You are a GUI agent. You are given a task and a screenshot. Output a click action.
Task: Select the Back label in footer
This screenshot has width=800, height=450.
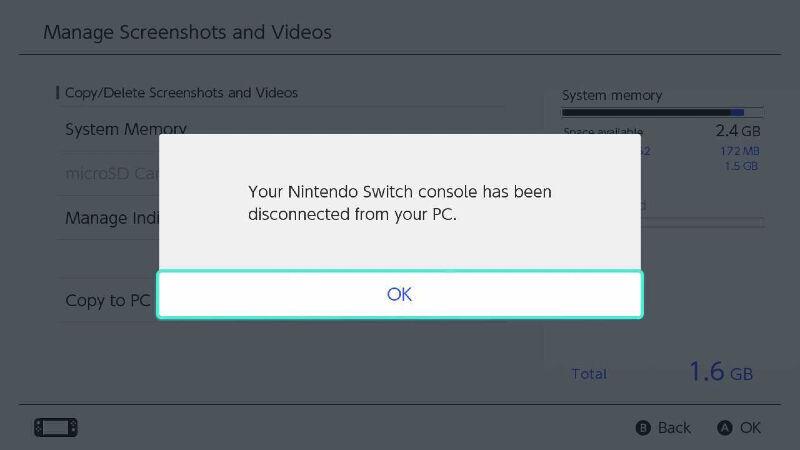[674, 428]
